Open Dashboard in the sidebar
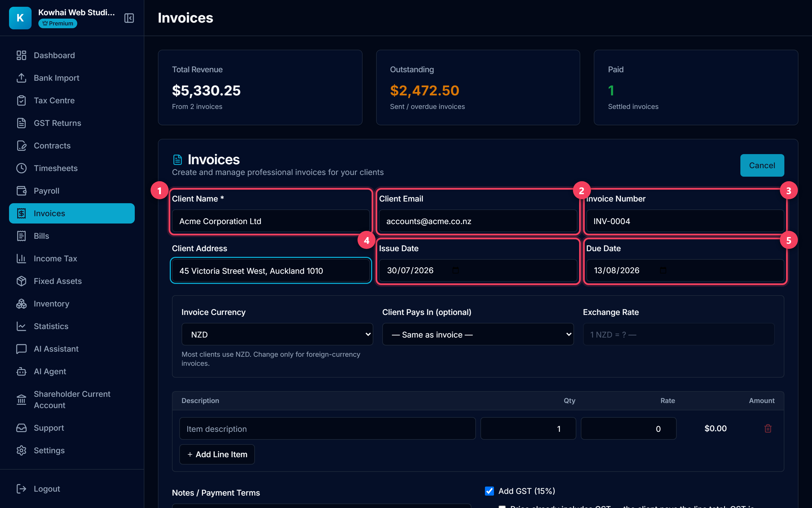This screenshot has width=812, height=508. (72, 55)
